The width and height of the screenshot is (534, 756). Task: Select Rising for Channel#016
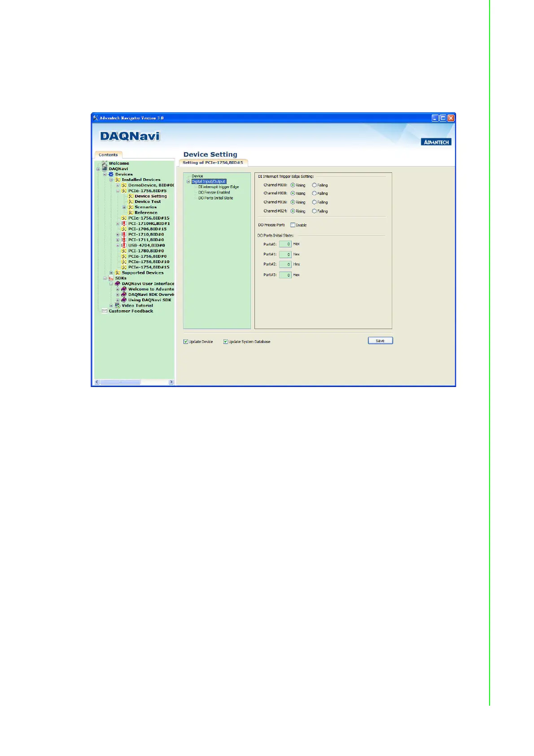[293, 202]
